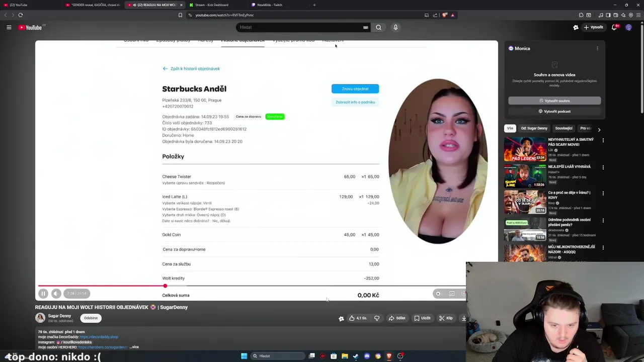Save video with the Uložit button
Viewport: 644px width, 362px height.
click(x=422, y=318)
